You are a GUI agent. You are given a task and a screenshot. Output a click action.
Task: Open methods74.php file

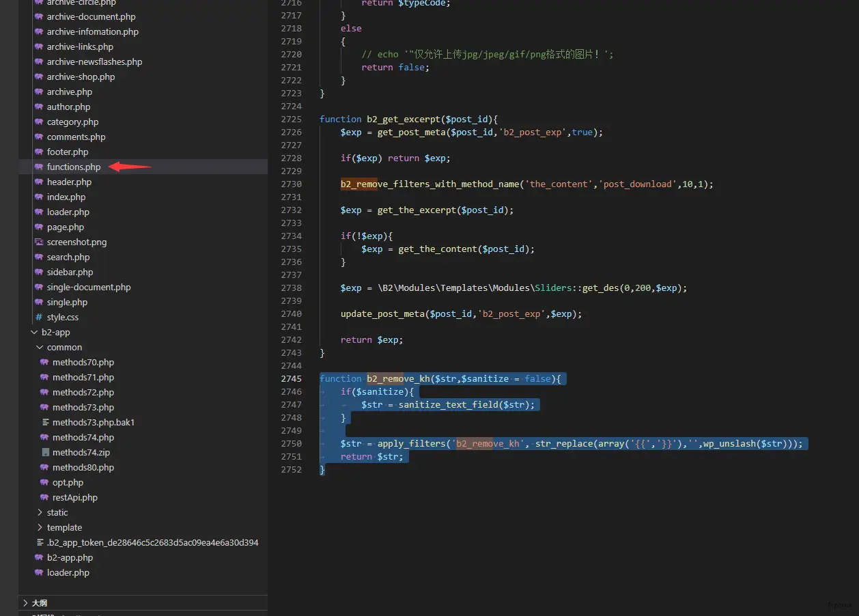click(x=83, y=437)
